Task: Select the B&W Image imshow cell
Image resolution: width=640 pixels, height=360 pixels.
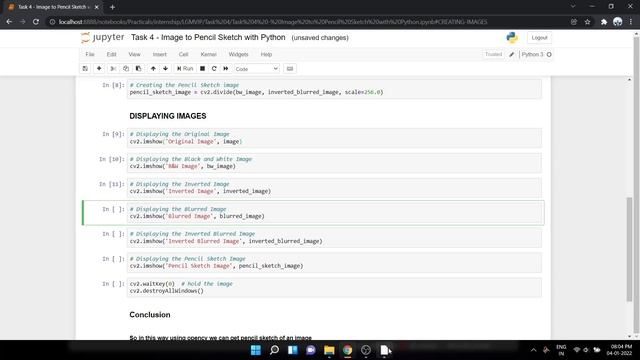Action: 334,163
